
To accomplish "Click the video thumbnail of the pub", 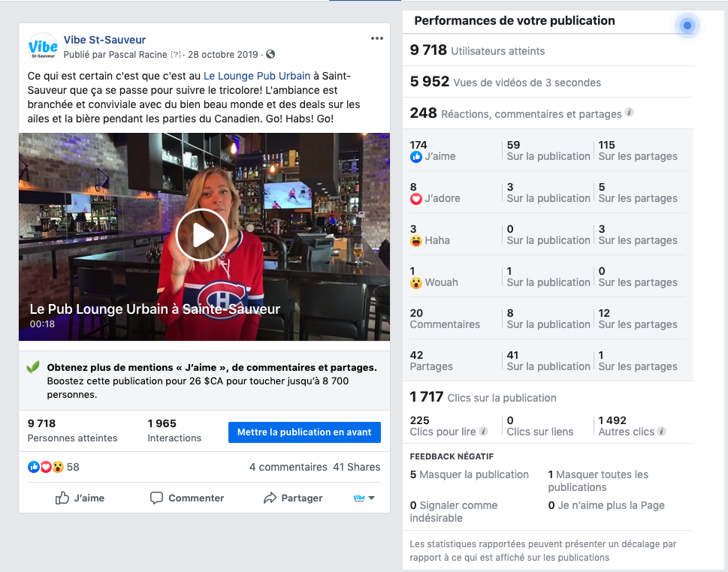I will click(x=204, y=236).
